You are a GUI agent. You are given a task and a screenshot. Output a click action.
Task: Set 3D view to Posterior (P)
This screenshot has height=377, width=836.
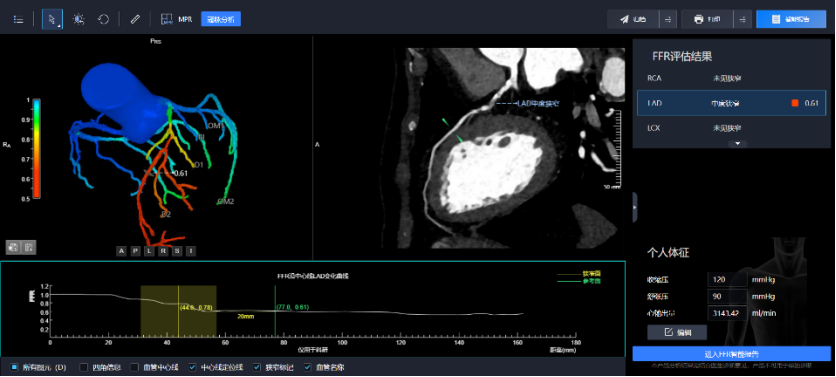click(135, 251)
